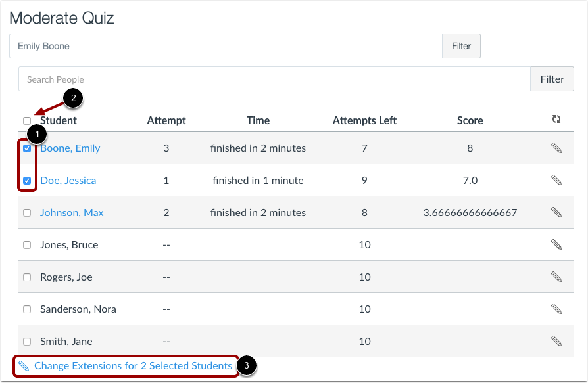The width and height of the screenshot is (588, 383).
Task: Click the pencil icon on Max Johnson's row
Action: click(x=556, y=212)
